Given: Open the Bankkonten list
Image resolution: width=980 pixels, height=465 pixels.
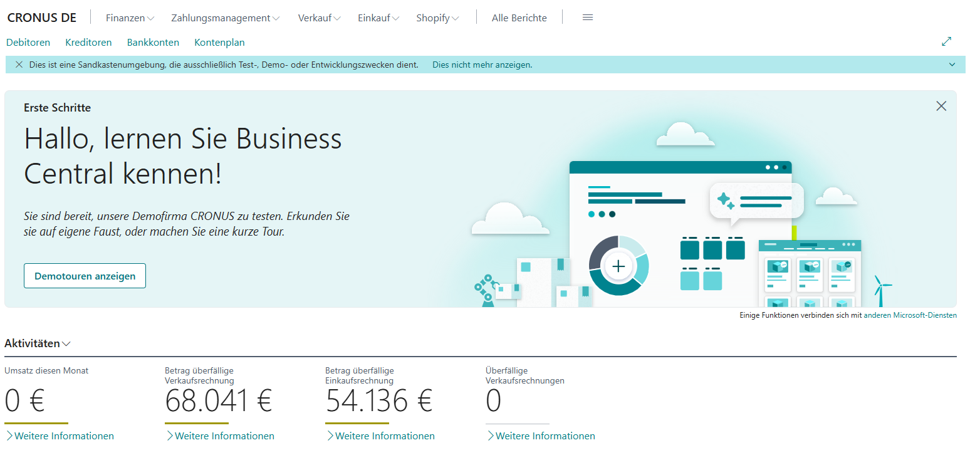Looking at the screenshot, I should click(x=153, y=43).
